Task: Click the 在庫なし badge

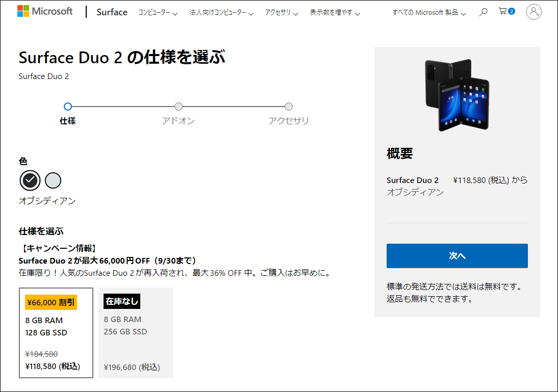Action: pos(122,301)
